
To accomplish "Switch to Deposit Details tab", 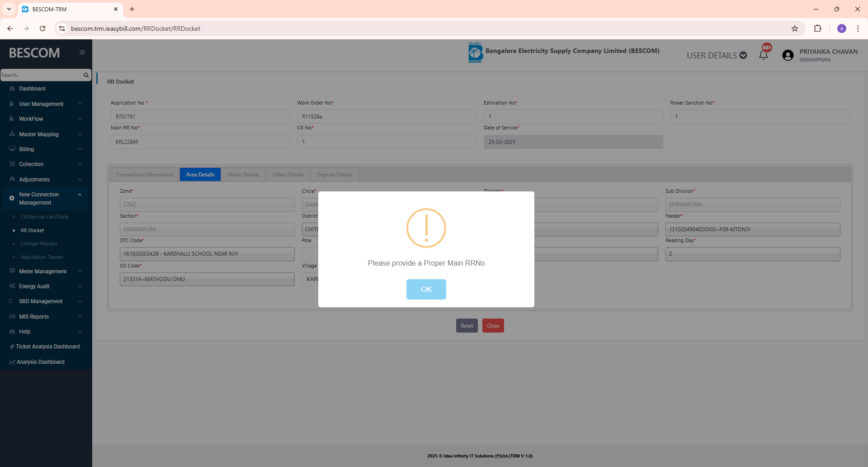I will pyautogui.click(x=335, y=175).
